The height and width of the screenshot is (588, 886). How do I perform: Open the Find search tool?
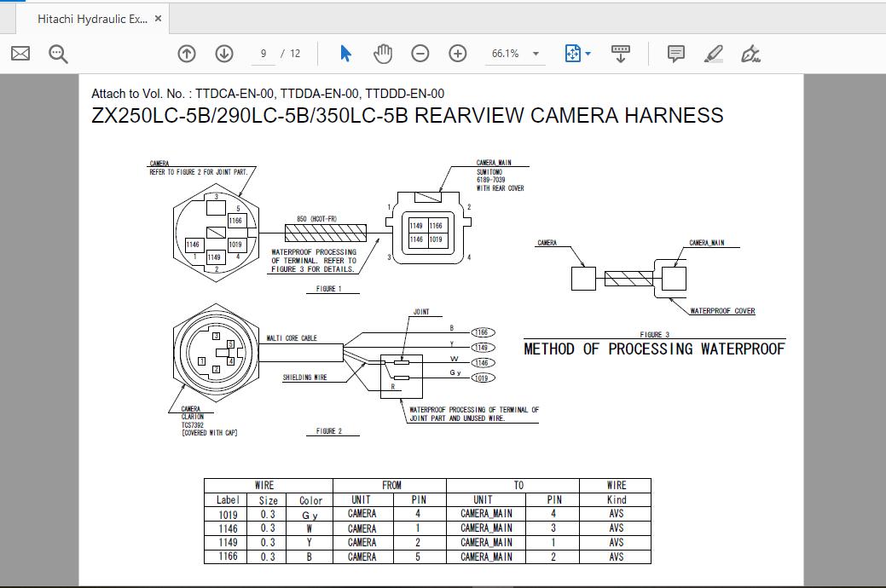point(56,53)
